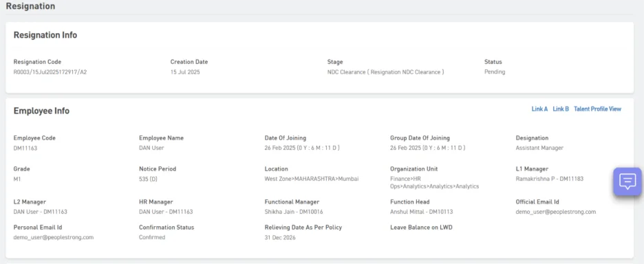Select employee code DM11163 value
The height and width of the screenshot is (264, 644).
[25, 148]
